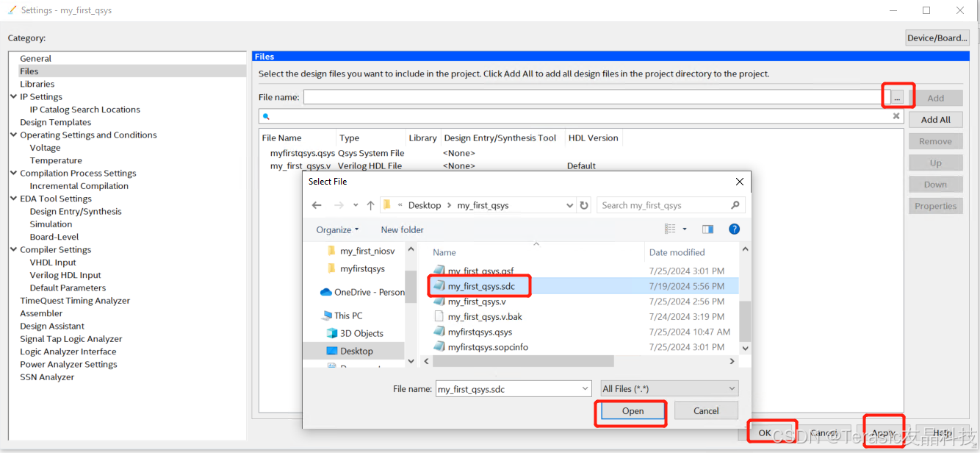The image size is (980, 453).
Task: Select the my_first_niosv folder icon
Action: click(x=331, y=251)
